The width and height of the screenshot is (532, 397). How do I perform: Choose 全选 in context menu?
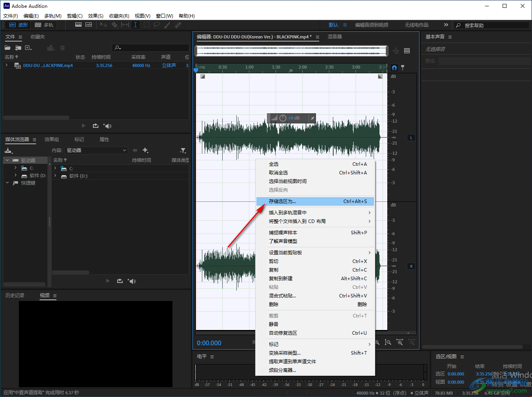pos(315,164)
